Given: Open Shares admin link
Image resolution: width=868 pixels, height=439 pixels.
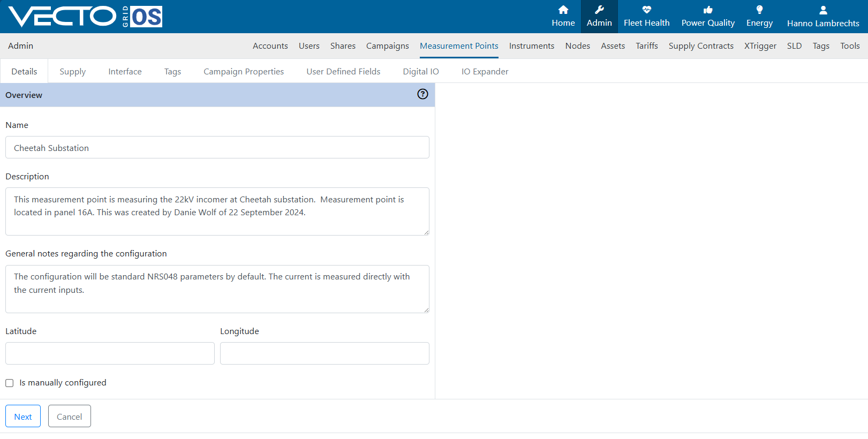Looking at the screenshot, I should click(343, 46).
